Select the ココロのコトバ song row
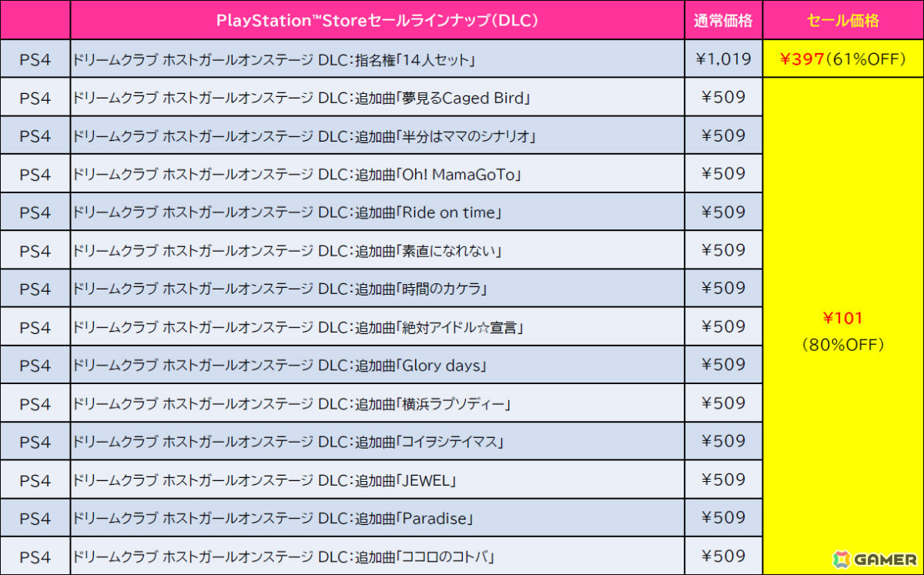 [x=377, y=556]
